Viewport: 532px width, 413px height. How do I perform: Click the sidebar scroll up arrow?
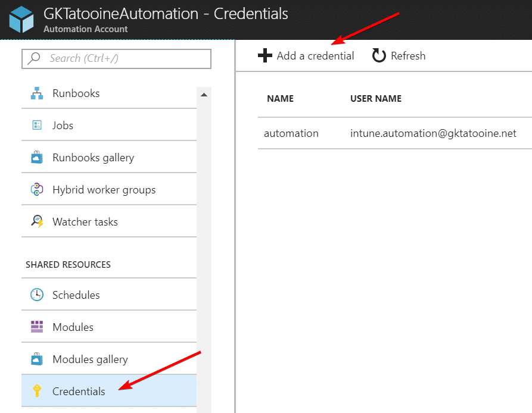(204, 95)
